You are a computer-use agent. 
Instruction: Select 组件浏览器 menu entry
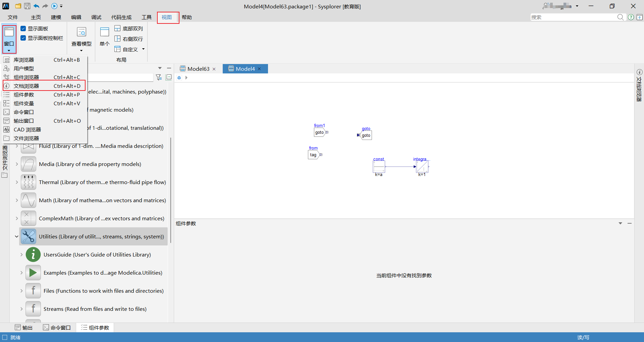tap(44, 77)
